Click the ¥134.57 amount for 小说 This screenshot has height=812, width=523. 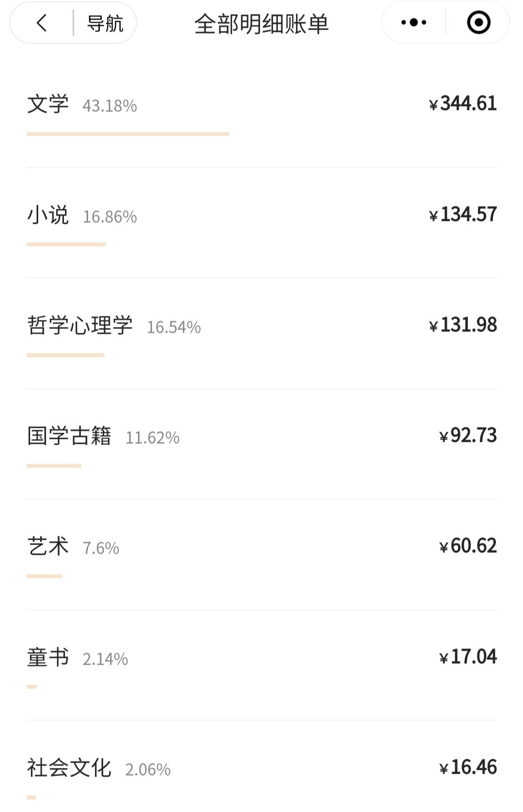click(463, 214)
